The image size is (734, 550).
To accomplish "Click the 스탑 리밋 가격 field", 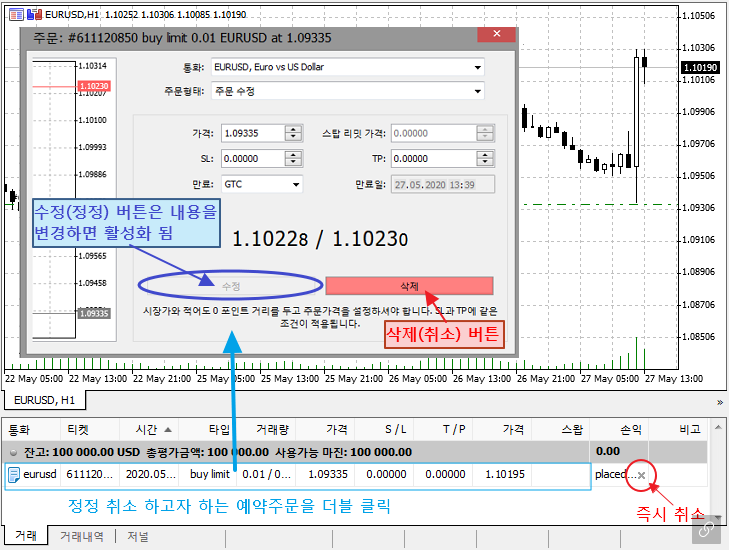I will pos(434,133).
